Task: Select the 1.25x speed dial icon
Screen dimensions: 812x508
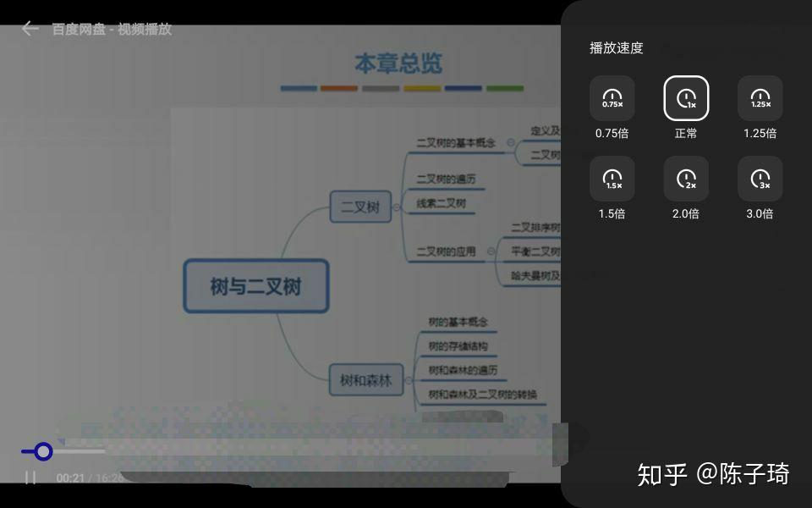Action: pos(759,97)
